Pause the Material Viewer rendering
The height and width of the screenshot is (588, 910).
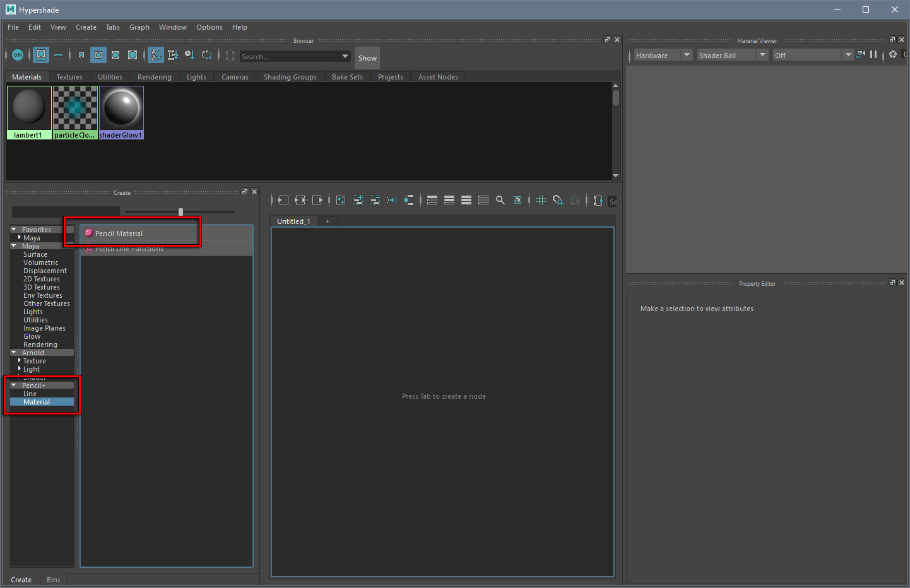[873, 55]
